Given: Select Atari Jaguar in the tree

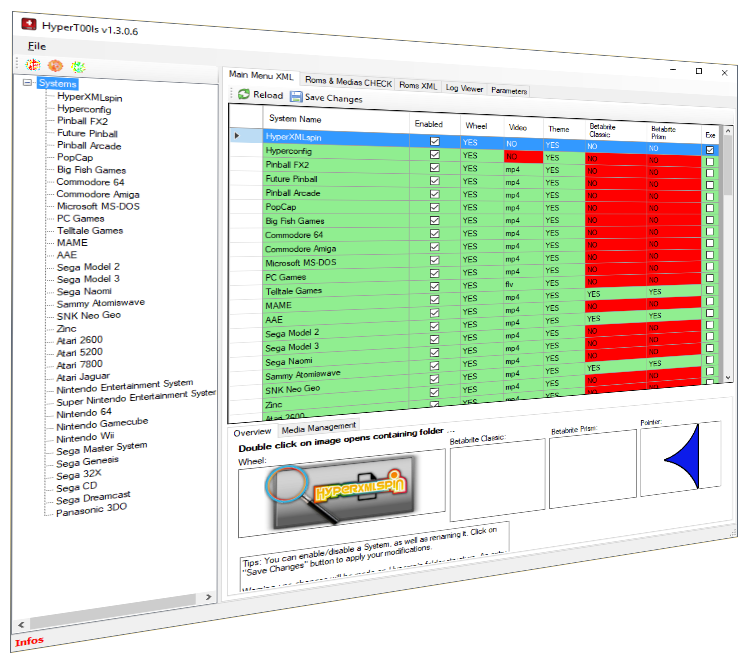Looking at the screenshot, I should (83, 377).
